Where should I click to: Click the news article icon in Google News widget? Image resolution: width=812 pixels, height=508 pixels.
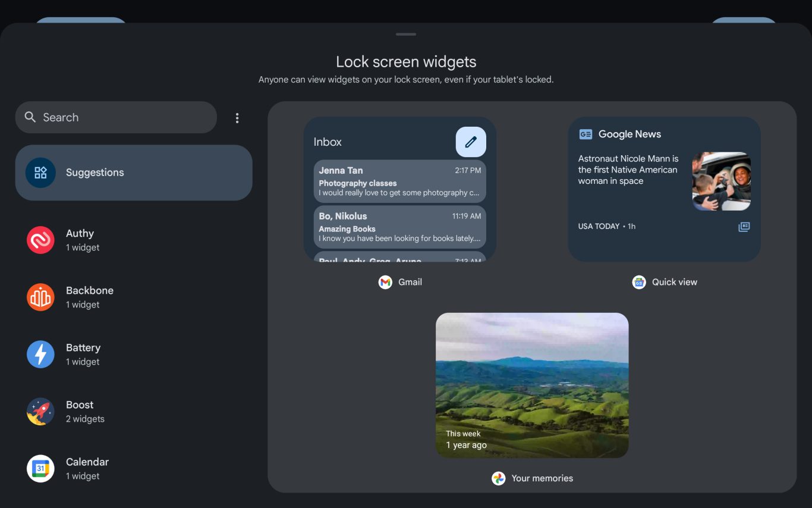744,227
